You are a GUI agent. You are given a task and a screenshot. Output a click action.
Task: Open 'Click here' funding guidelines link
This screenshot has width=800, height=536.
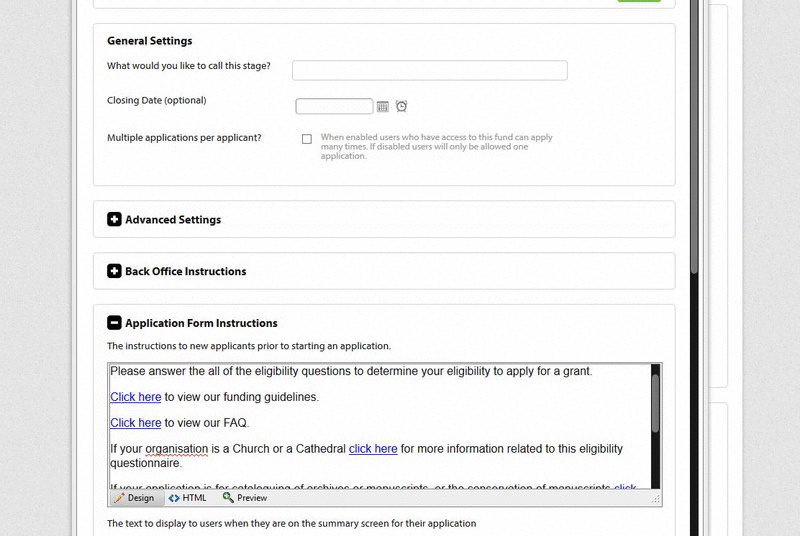coord(136,397)
